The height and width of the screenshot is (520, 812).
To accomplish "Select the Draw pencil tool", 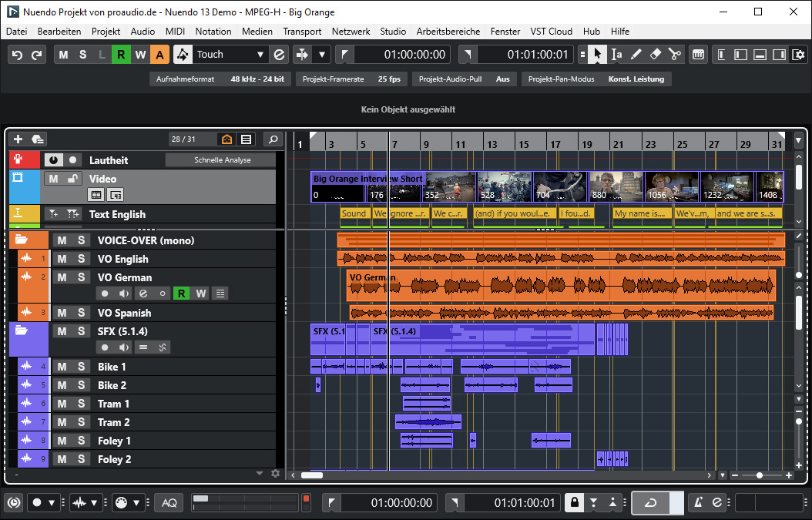I will (x=636, y=55).
